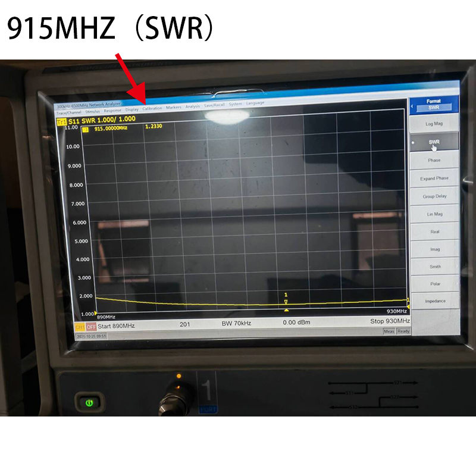Select Lin Mag format
Screen dimensions: 476x476
point(435,214)
